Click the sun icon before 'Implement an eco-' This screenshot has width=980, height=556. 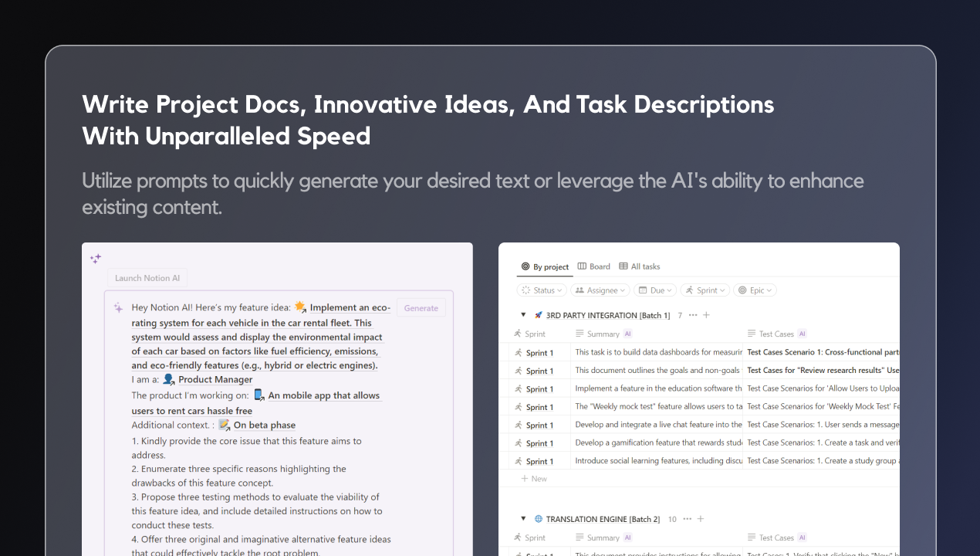click(300, 307)
